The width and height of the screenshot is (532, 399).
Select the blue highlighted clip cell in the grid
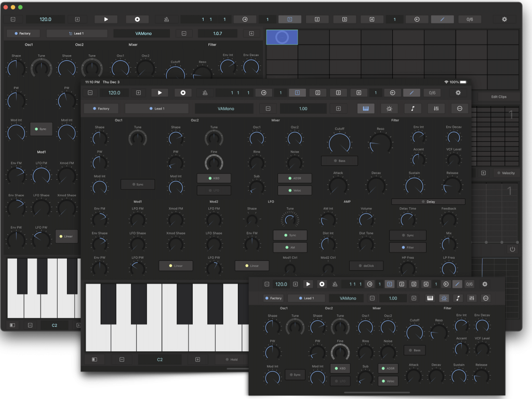282,37
